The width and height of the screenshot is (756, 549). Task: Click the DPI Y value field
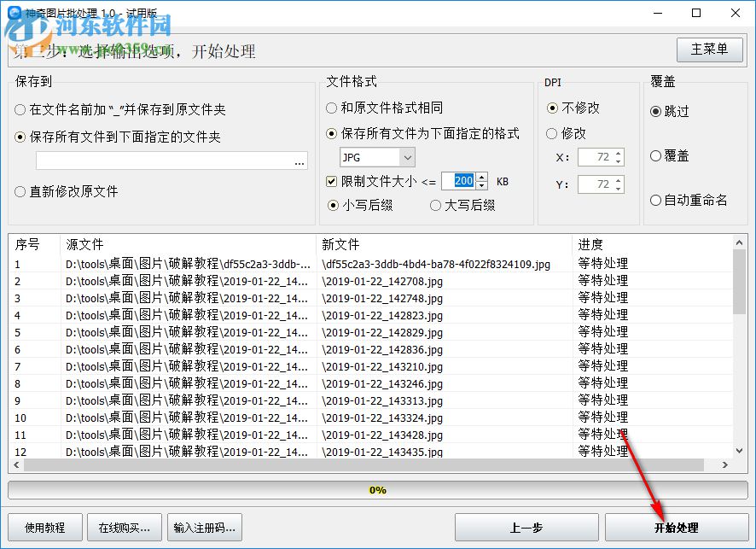click(x=596, y=184)
